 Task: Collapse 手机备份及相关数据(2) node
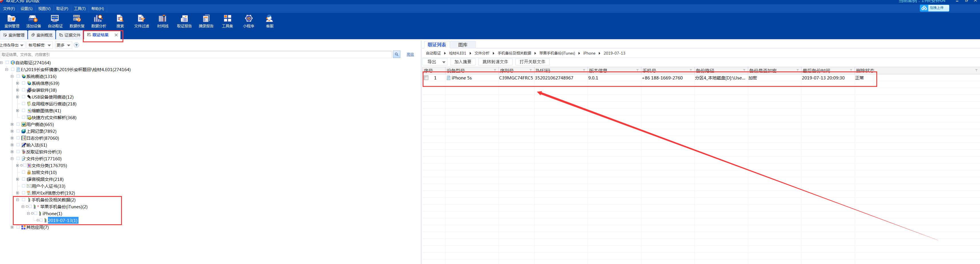click(x=17, y=200)
